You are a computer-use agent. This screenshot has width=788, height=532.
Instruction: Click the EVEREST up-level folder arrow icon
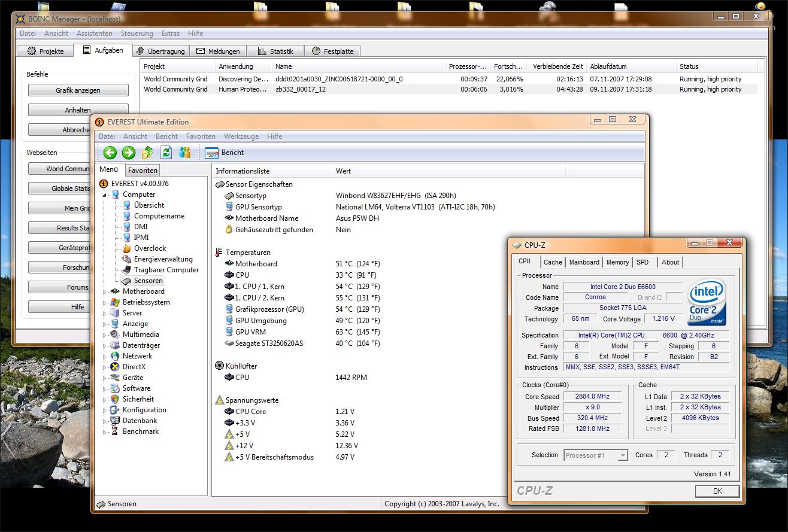click(x=147, y=153)
